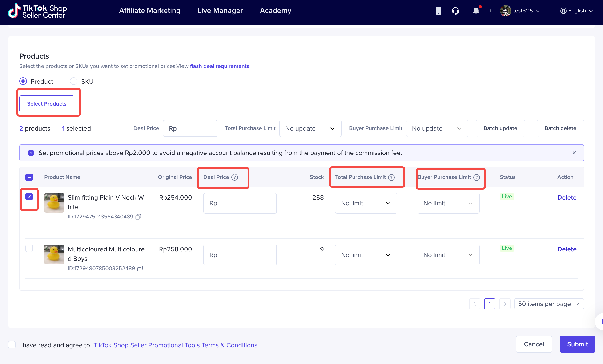Copy the Multicoloured Boys product ID
The image size is (603, 364).
pyautogui.click(x=140, y=269)
